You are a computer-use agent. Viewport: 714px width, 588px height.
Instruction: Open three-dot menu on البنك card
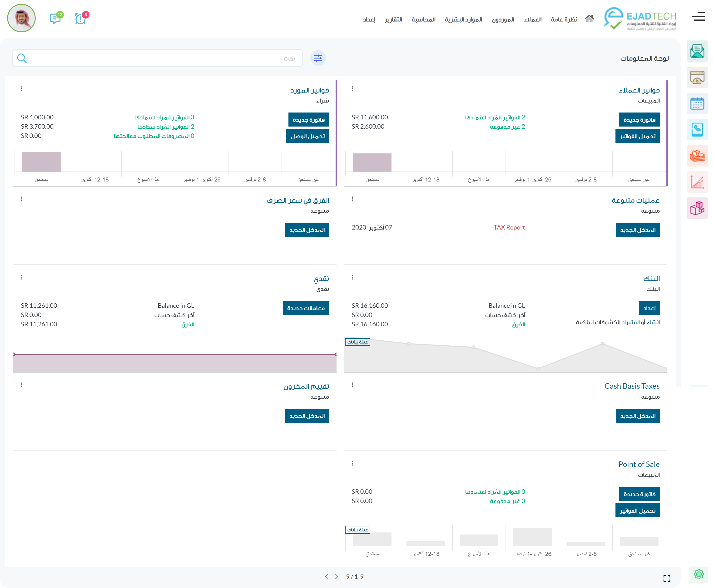click(352, 277)
